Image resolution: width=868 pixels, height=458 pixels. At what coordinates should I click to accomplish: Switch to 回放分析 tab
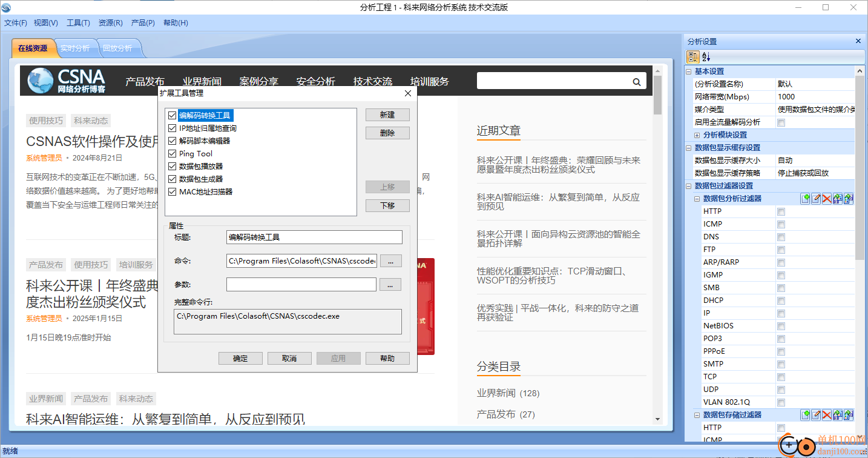[117, 48]
